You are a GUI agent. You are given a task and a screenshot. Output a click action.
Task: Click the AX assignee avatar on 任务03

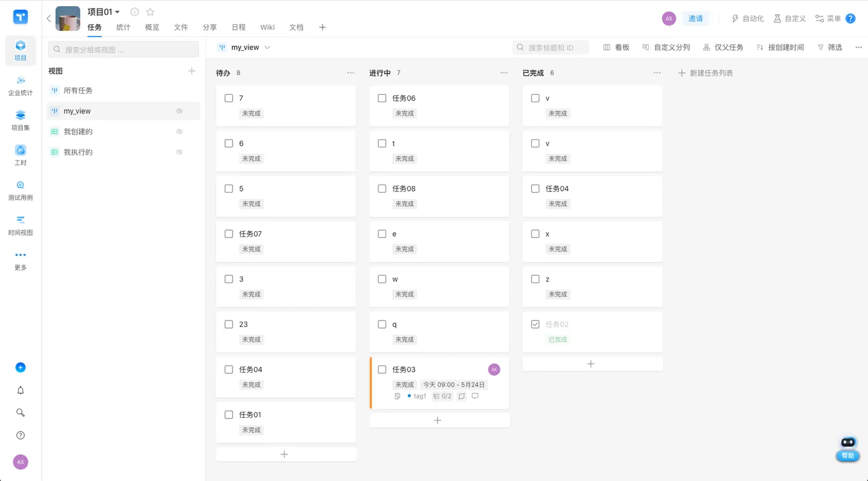(494, 369)
